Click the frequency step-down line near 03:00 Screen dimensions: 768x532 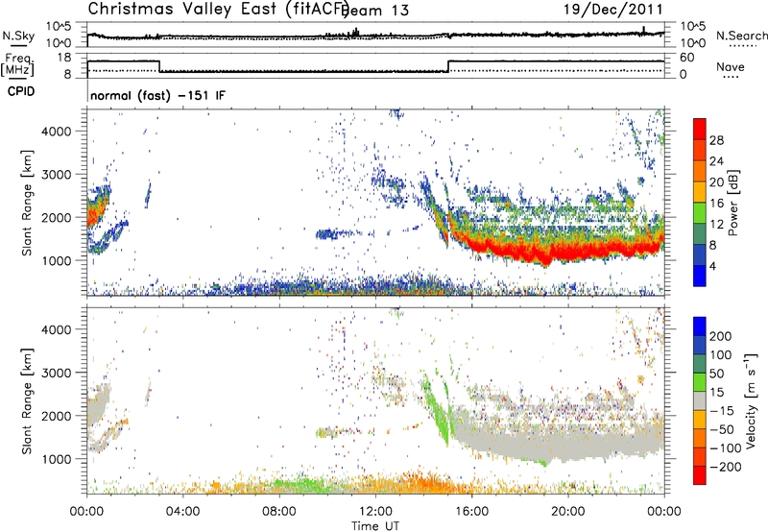pos(160,66)
